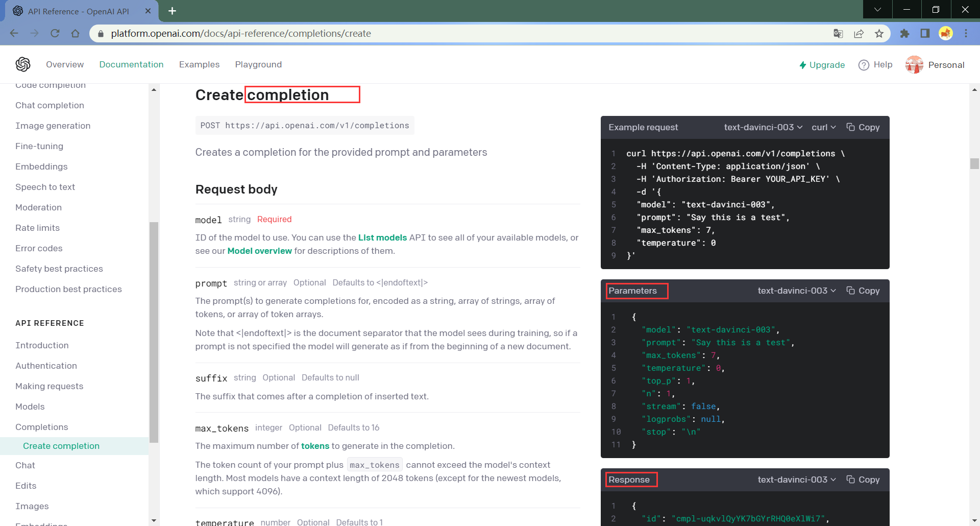Screen dimensions: 980x526
Task: Open Models in API reference
Action: [30, 407]
